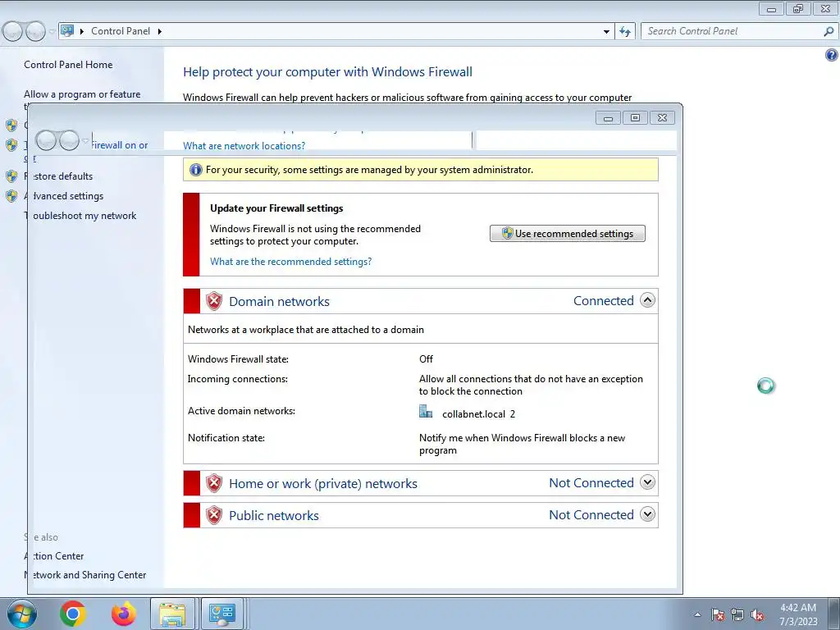Open the address bar history dropdown
Viewport: 840px width, 630px height.
(x=606, y=32)
